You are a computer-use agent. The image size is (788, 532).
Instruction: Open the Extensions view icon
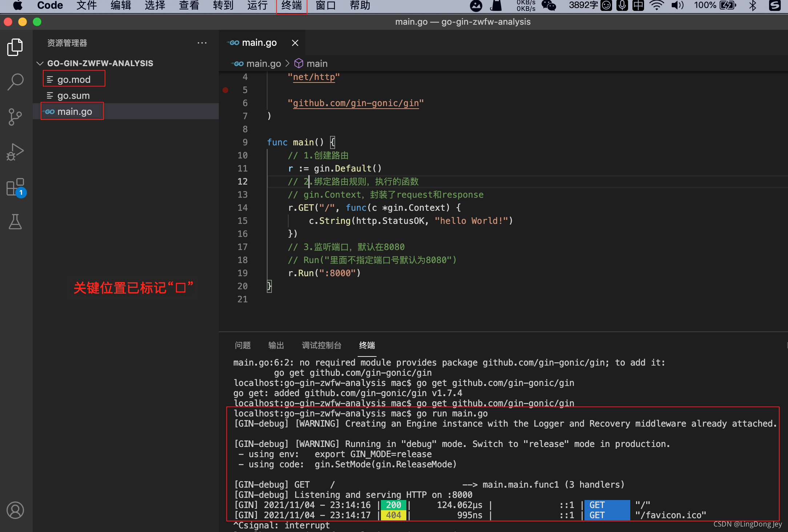(15, 187)
